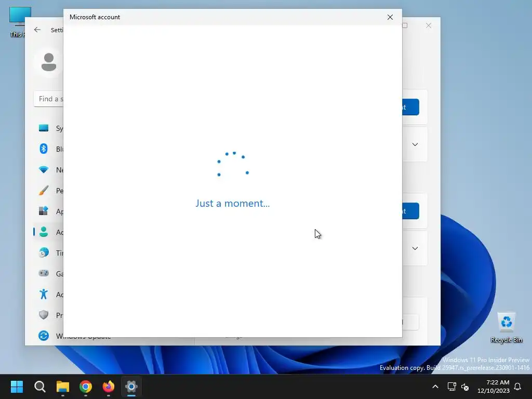This screenshot has width=532, height=399.
Task: Open taskbar Search
Action: pos(39,387)
